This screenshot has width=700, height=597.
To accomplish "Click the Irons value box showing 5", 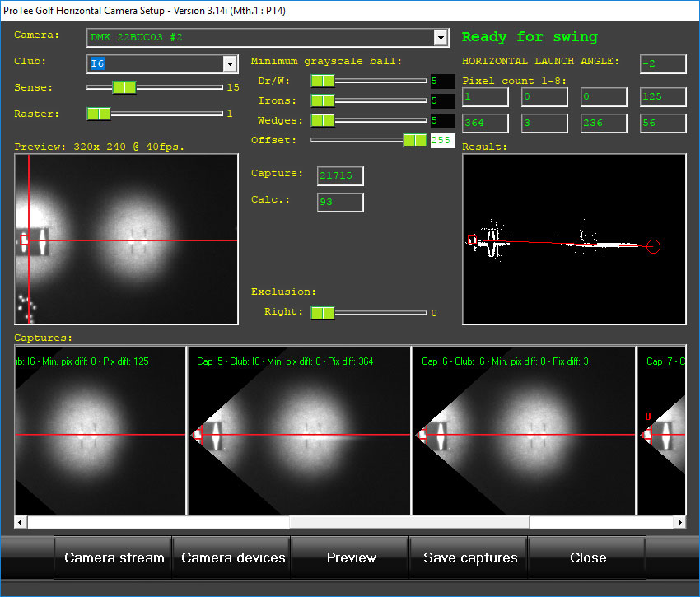I will pyautogui.click(x=442, y=100).
